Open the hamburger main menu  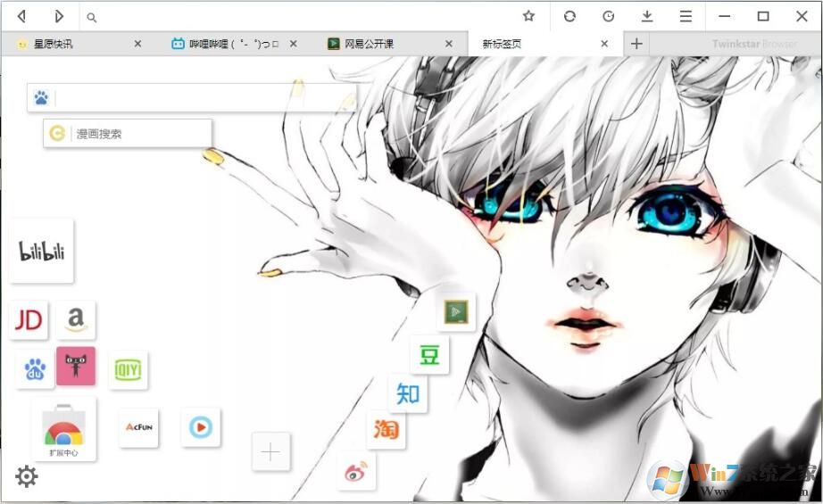click(x=686, y=17)
